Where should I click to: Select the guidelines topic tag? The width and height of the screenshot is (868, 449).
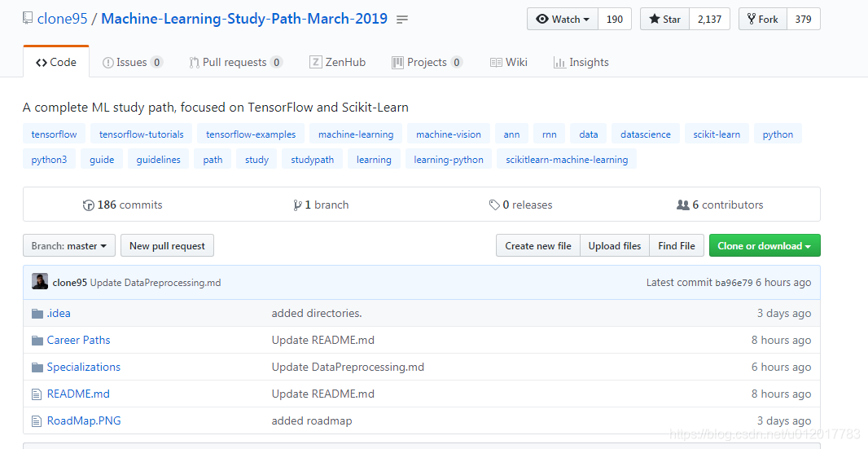click(158, 160)
